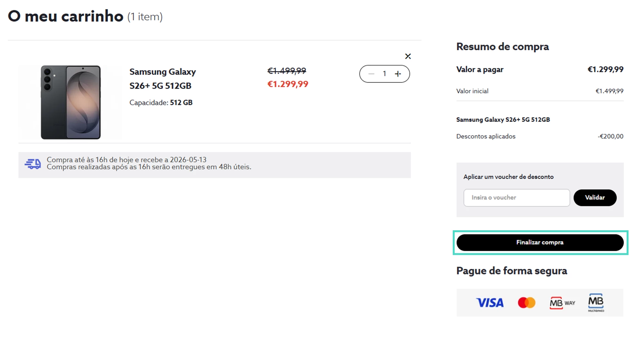This screenshot has width=644, height=338.
Task: Increase quantity with plus icon
Action: click(398, 74)
